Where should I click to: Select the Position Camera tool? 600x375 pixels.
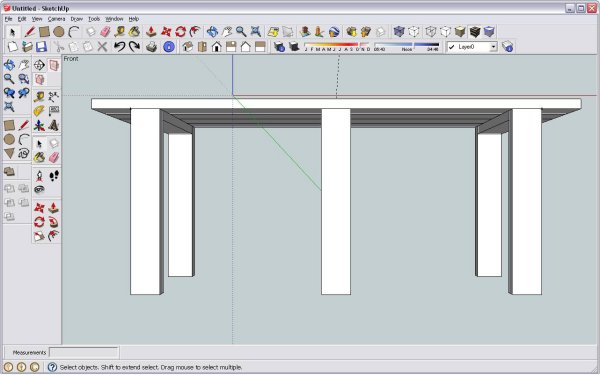pyautogui.click(x=39, y=176)
